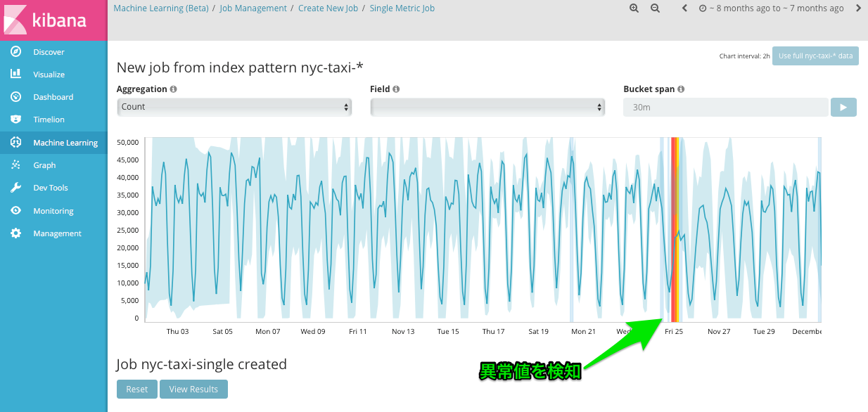
Task: Expand the Field selection dropdown
Action: pyautogui.click(x=487, y=107)
